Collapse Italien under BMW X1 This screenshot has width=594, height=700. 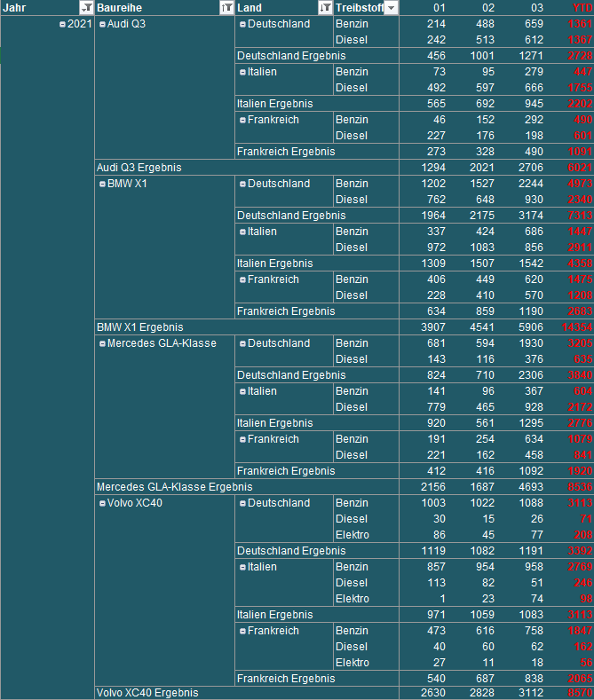click(242, 232)
